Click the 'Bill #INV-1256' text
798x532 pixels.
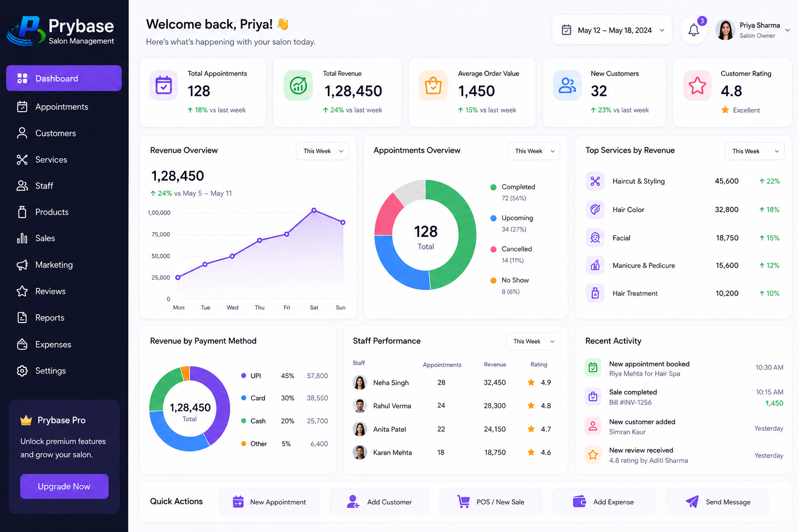coord(630,403)
